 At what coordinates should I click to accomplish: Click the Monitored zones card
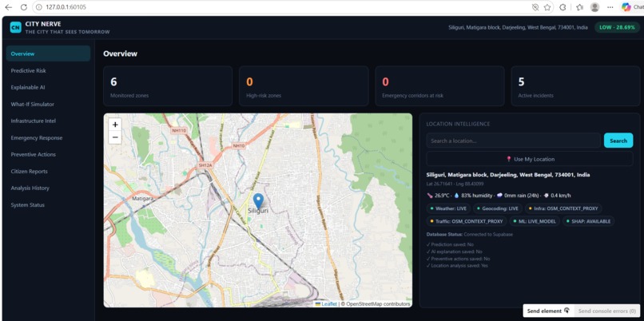point(168,86)
